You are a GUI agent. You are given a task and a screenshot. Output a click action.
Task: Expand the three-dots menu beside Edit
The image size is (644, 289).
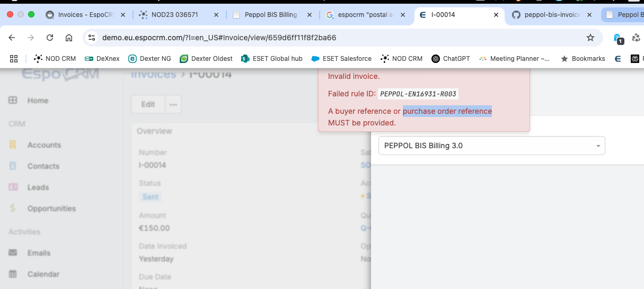pos(173,104)
